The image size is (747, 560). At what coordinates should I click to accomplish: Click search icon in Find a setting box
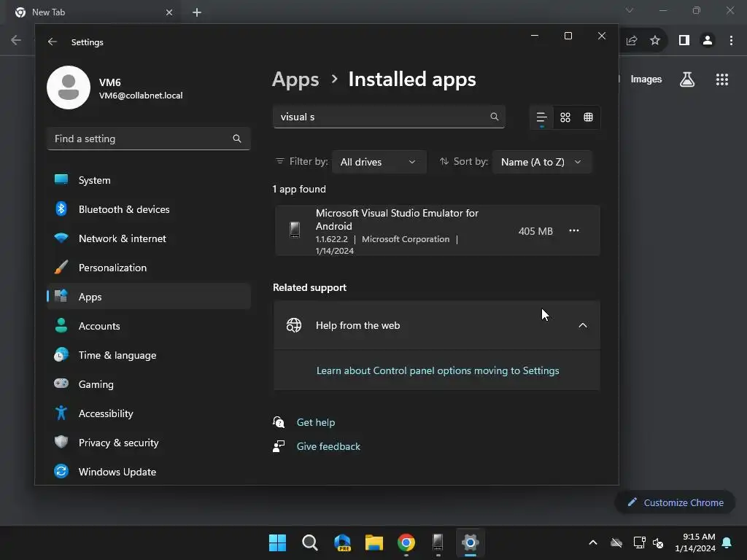[x=237, y=139]
